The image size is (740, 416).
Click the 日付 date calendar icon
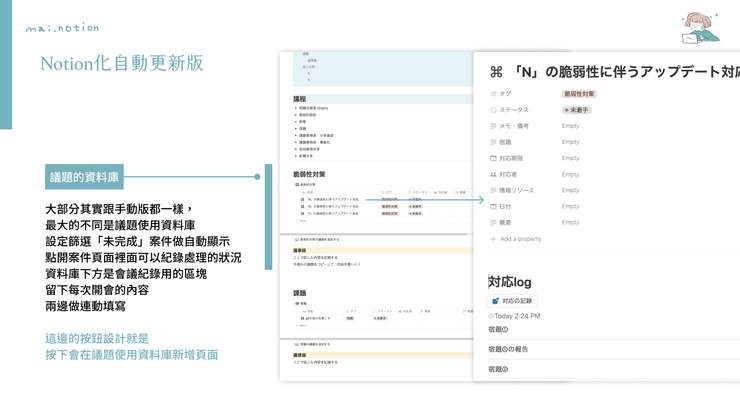click(493, 206)
